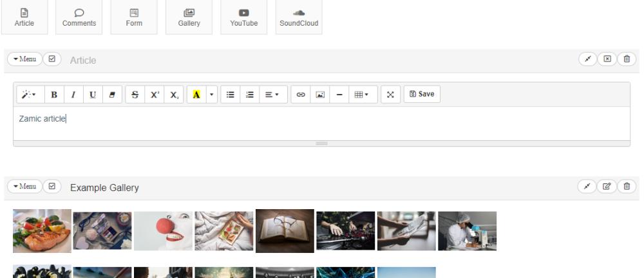Viewport: 644px width, 278px height.
Task: Open the salmon dish gallery image
Action: tap(42, 231)
